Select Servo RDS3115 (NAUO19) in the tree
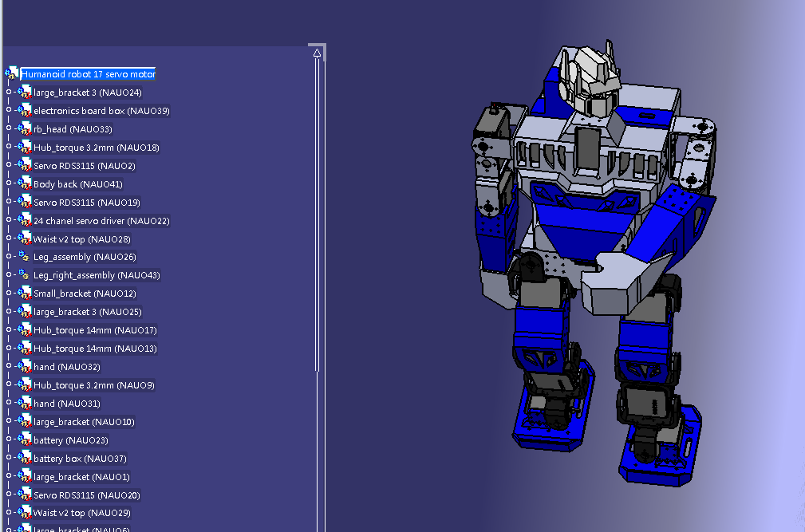The height and width of the screenshot is (532, 805). 87,203
